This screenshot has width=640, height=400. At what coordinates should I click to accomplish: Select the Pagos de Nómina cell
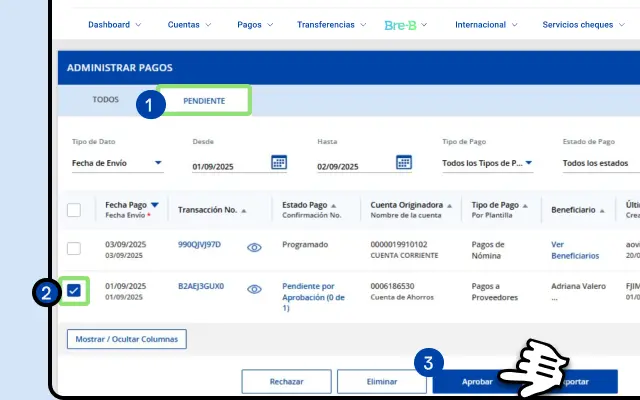(x=488, y=250)
